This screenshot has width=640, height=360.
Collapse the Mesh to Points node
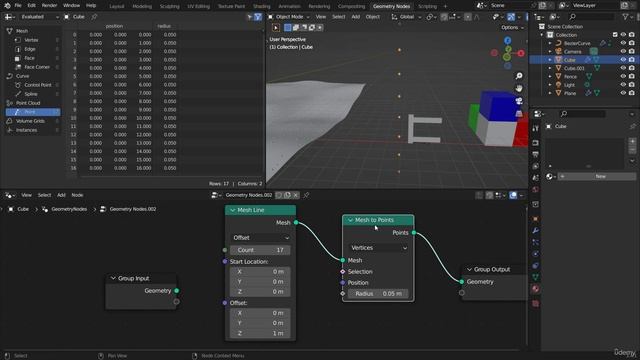pyautogui.click(x=350, y=220)
